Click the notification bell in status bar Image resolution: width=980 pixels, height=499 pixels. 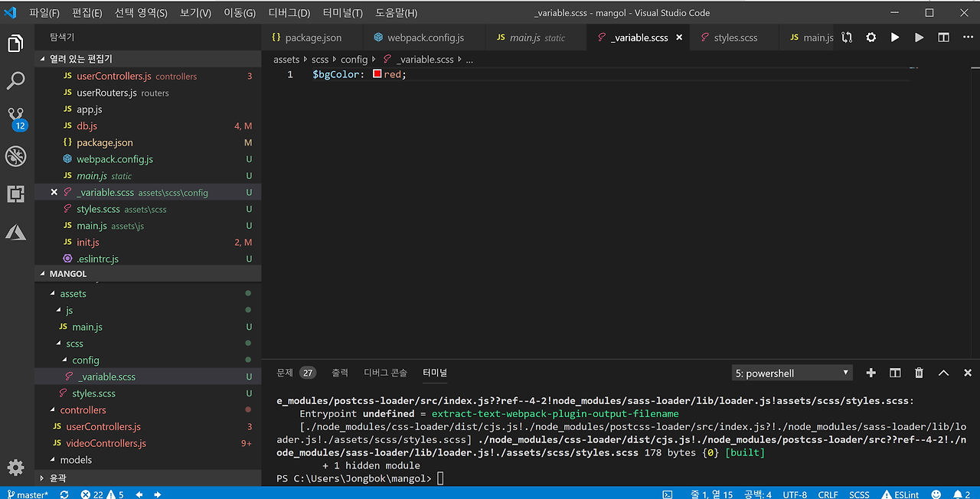(962, 494)
